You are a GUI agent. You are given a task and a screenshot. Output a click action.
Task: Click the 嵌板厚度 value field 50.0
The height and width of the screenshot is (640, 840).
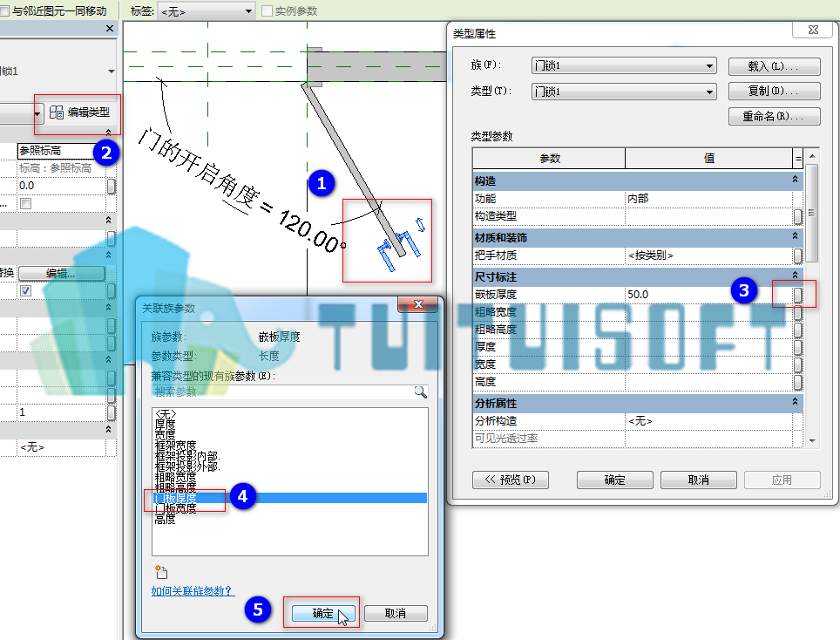coord(708,294)
